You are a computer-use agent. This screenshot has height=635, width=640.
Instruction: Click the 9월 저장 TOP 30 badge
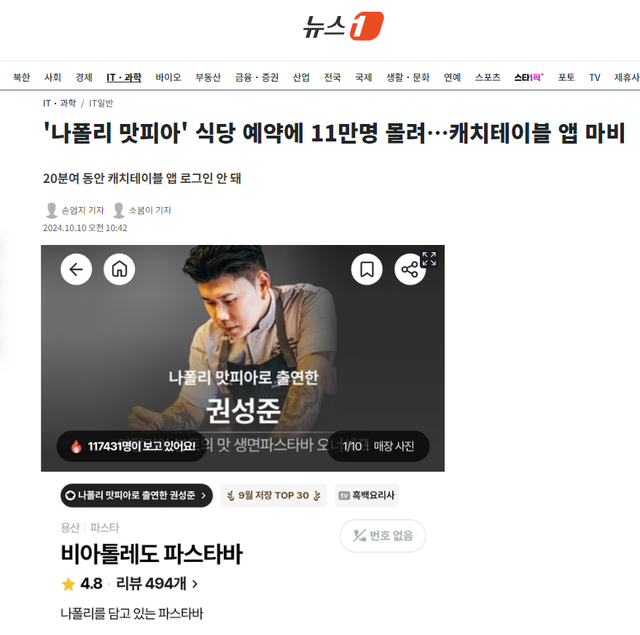coord(273,495)
